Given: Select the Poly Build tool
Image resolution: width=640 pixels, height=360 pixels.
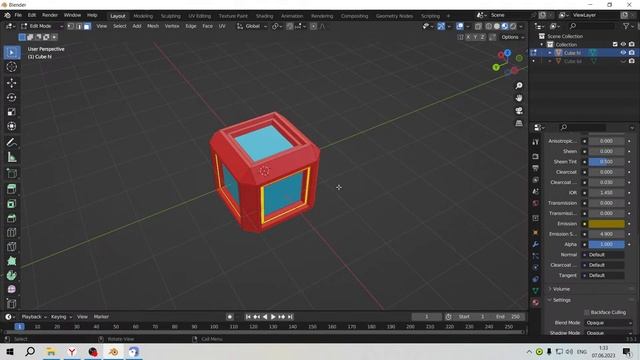Looking at the screenshot, I should point(11,261).
